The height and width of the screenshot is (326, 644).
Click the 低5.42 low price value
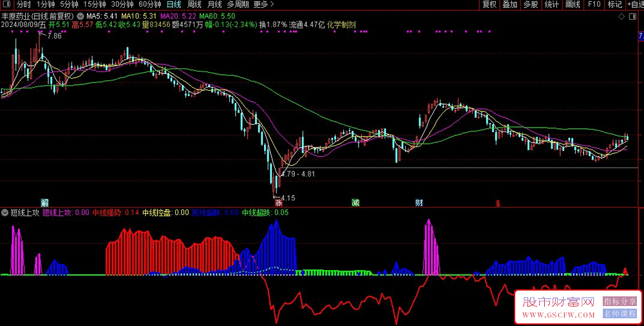[106, 24]
